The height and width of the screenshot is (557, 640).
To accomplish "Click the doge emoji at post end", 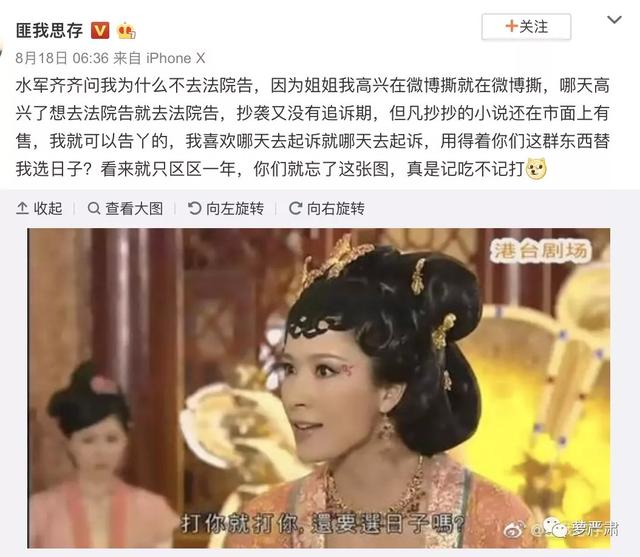I will [x=536, y=169].
